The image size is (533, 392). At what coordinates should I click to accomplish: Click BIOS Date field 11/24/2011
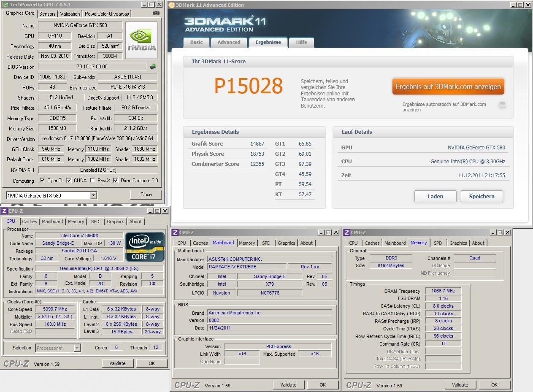(269, 328)
